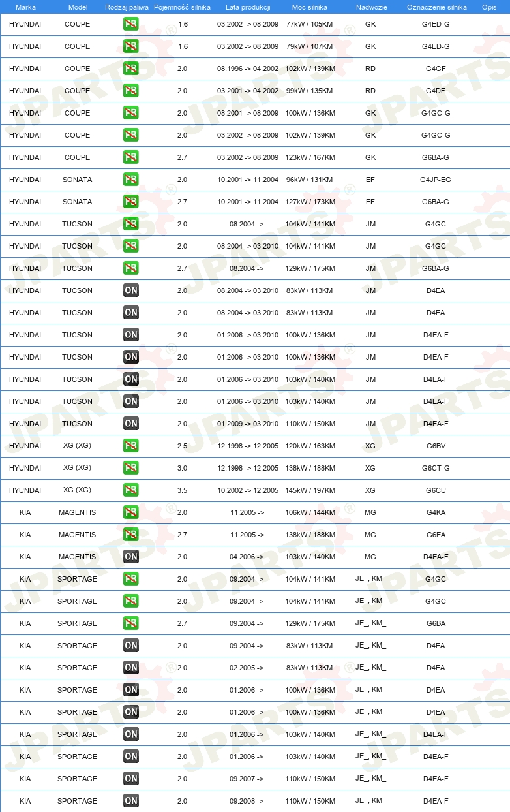Screen dimensions: 510x812
Task: Click the 77kW / 105KM power cell
Action: pos(309,24)
